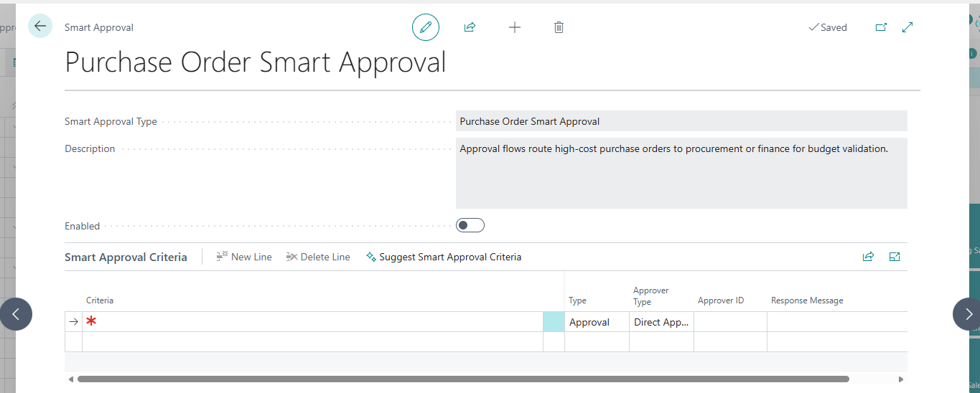This screenshot has width=980, height=393.
Task: Click the pencil edit icon
Action: click(426, 27)
